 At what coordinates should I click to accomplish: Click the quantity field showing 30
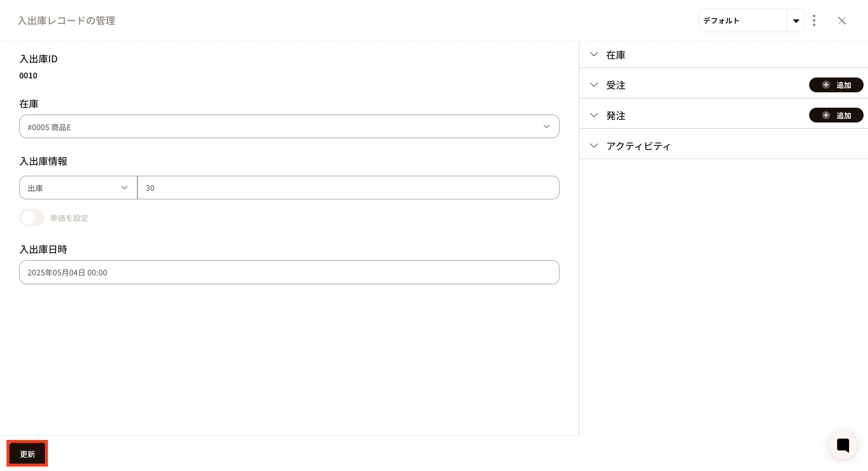click(x=349, y=188)
